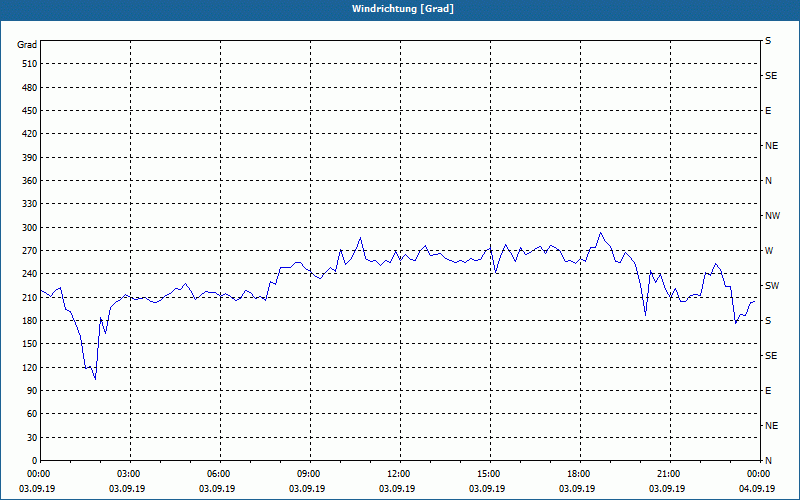The height and width of the screenshot is (500, 800).
Task: Select the 'Grad' axis unit label
Action: (27, 45)
